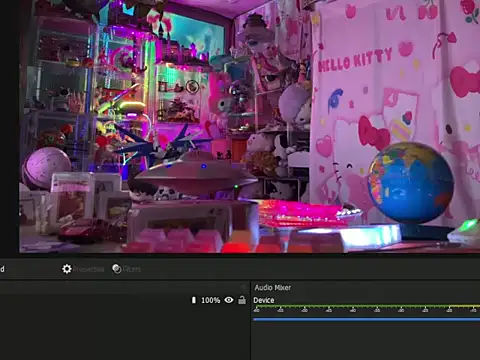Click the 100% opacity value
Image resolution: width=480 pixels, height=360 pixels.
(x=211, y=300)
